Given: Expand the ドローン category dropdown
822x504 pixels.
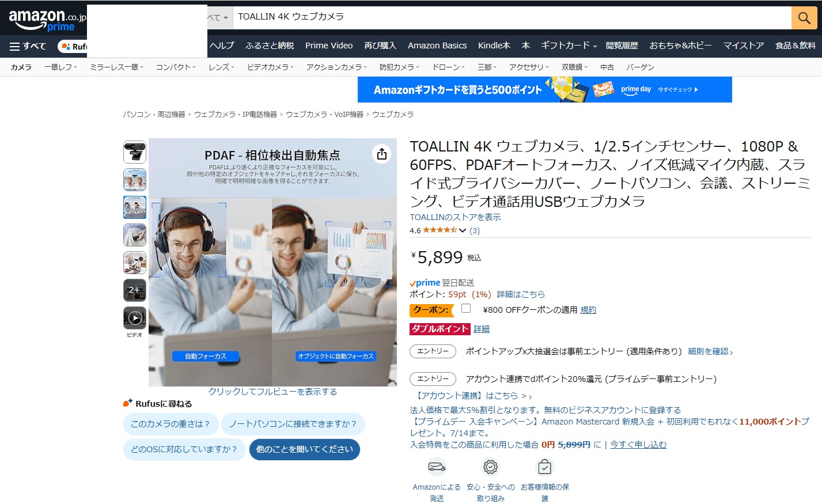Looking at the screenshot, I should coord(449,67).
